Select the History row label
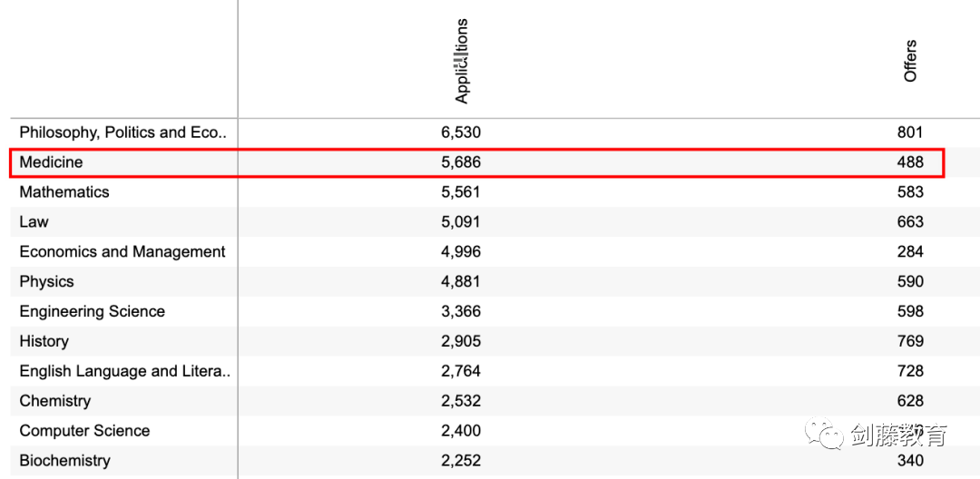This screenshot has height=479, width=980. [44, 342]
